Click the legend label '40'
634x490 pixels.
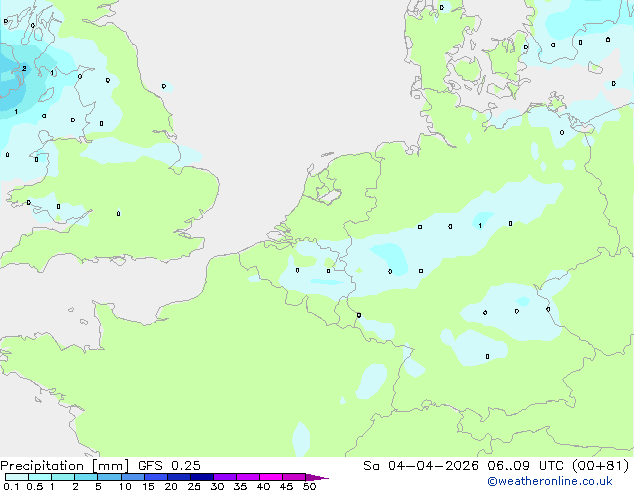(x=263, y=486)
